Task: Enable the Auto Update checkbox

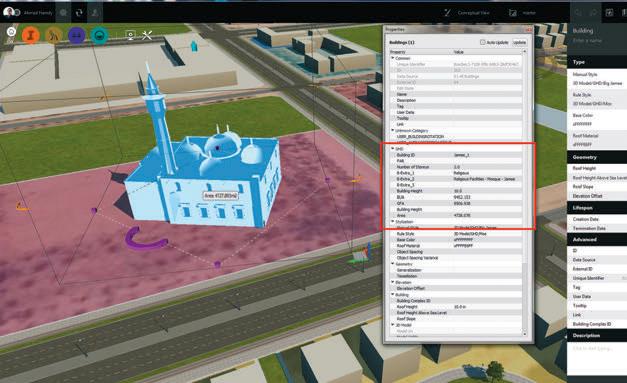Action: 482,42
